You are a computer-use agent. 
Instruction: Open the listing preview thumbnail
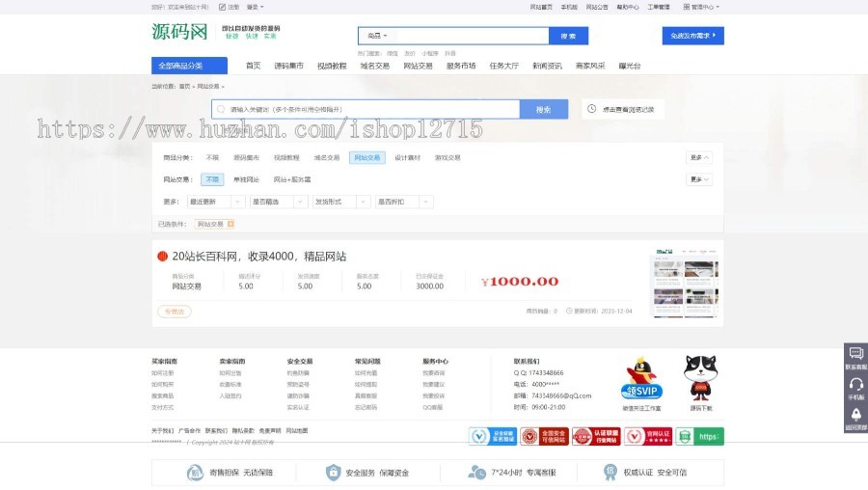[x=687, y=283]
